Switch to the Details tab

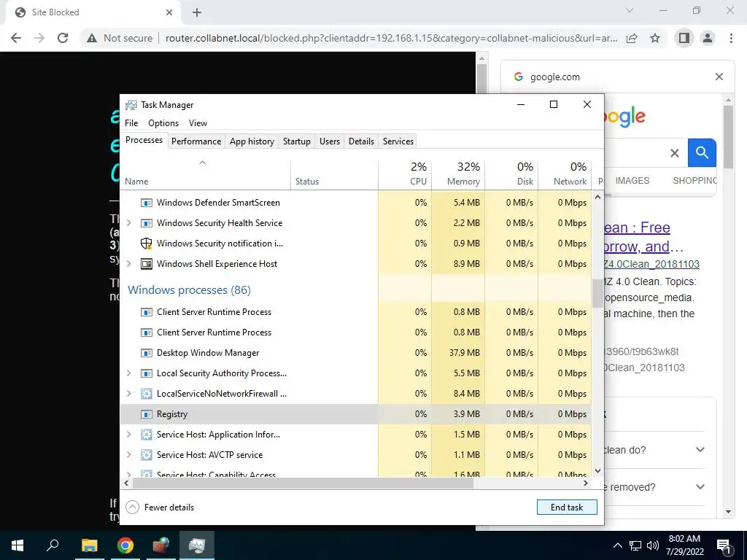point(361,141)
